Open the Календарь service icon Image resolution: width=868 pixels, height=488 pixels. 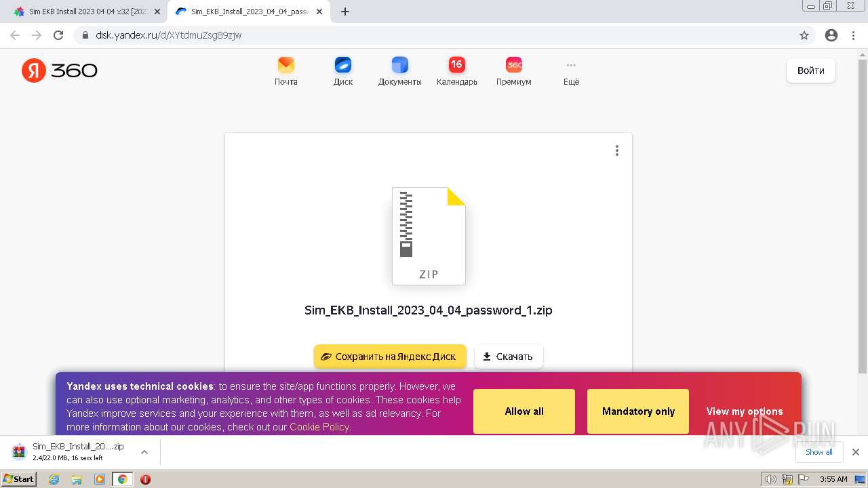tap(457, 71)
